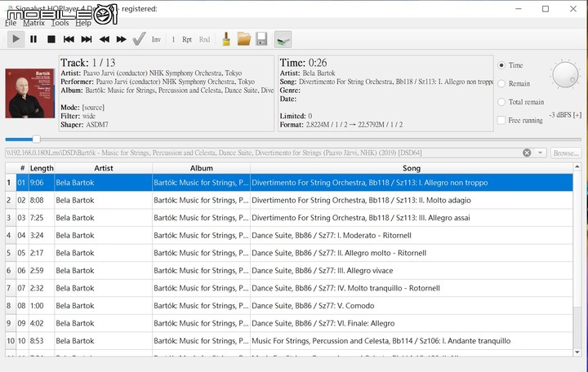Select track 'I. Allegro non troppo'

[289, 183]
